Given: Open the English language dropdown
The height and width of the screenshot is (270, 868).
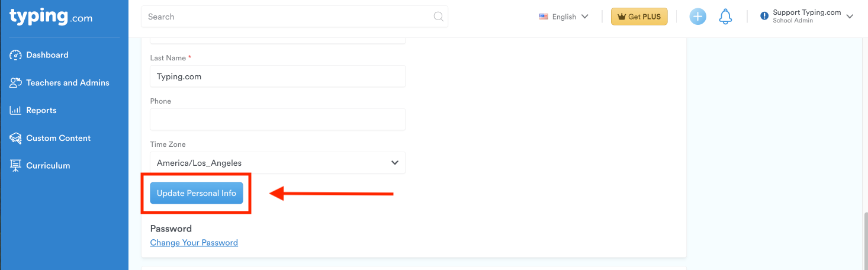Looking at the screenshot, I should (x=564, y=17).
